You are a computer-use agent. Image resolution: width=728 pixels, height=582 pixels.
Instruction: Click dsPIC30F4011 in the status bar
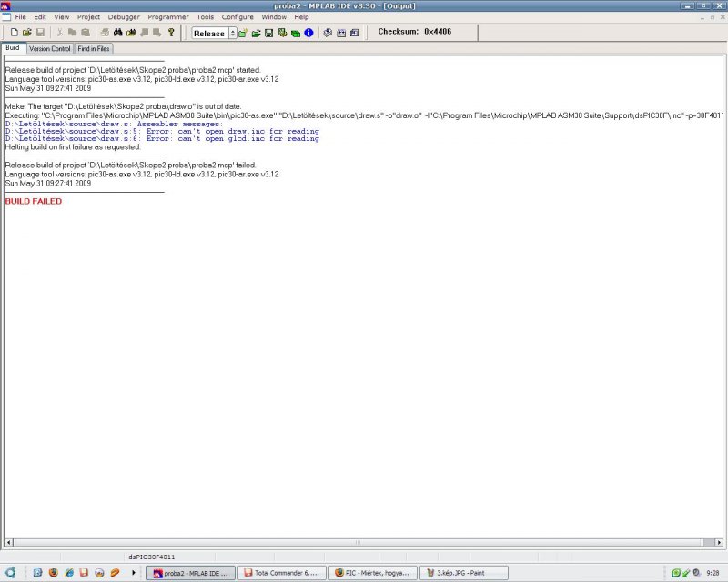tap(152, 557)
